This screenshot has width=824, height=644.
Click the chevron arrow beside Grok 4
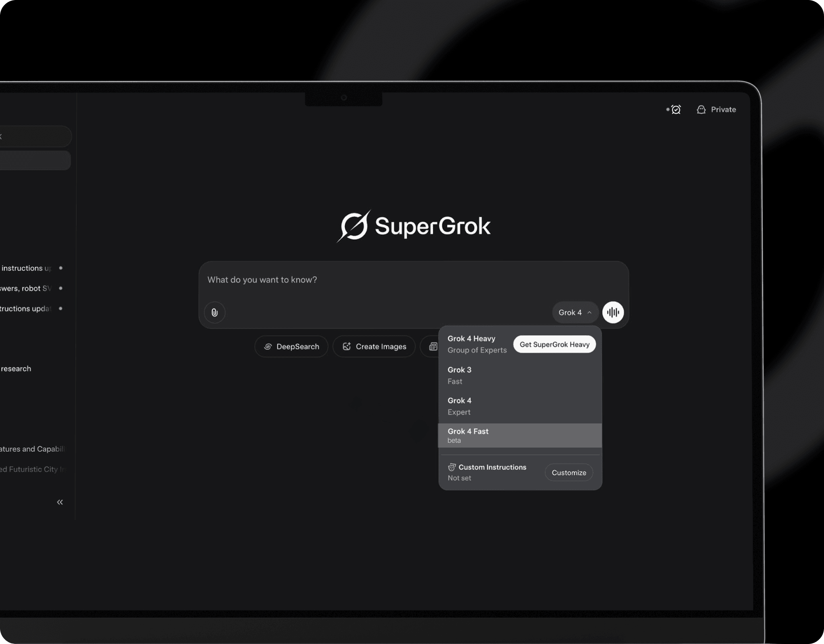click(589, 312)
